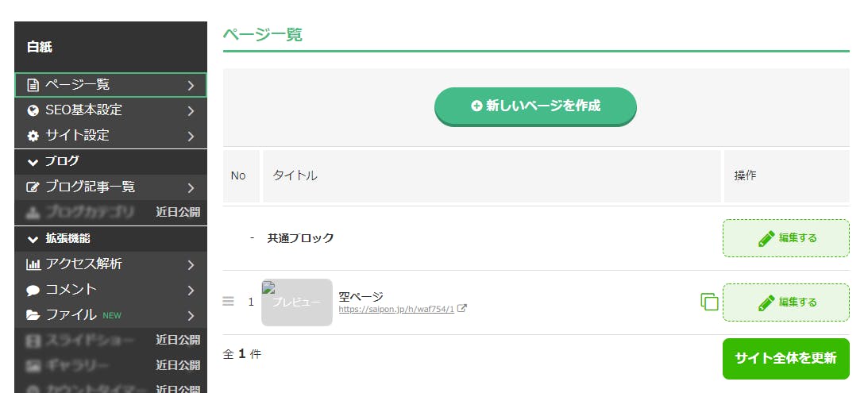Open the saipon.jp page URL link

(396, 310)
